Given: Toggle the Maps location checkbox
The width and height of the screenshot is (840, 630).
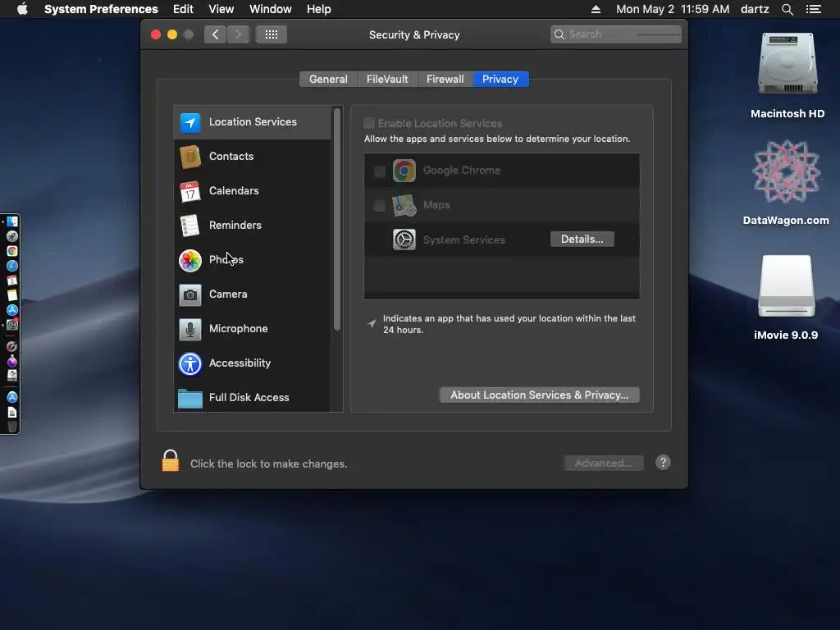Looking at the screenshot, I should pos(379,205).
